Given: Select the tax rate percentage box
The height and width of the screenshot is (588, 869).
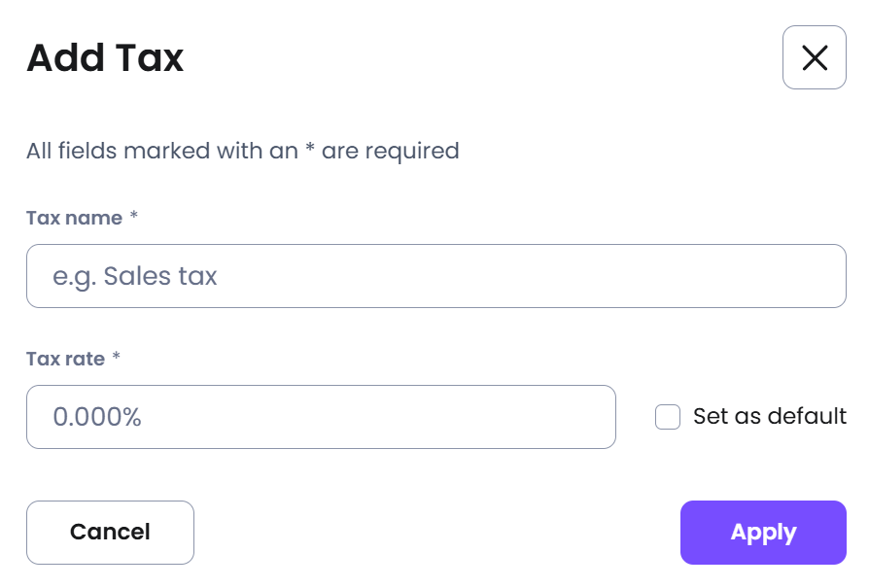Looking at the screenshot, I should (321, 417).
